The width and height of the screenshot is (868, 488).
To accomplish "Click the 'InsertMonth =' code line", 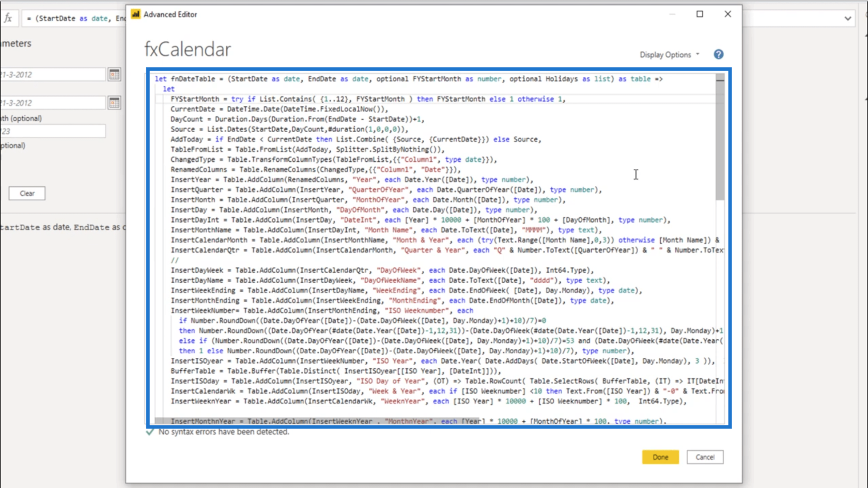I will (x=368, y=200).
